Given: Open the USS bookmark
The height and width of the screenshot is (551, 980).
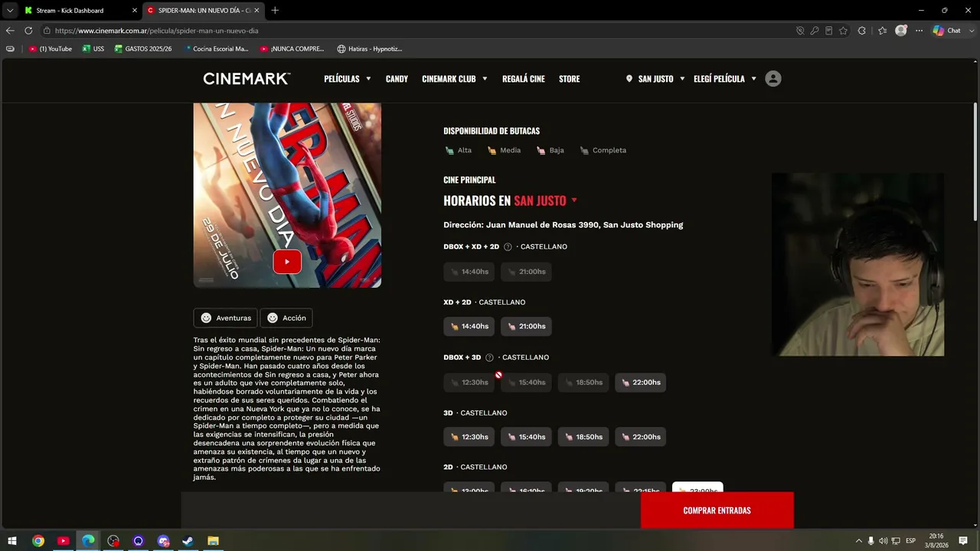Looking at the screenshot, I should [x=93, y=49].
